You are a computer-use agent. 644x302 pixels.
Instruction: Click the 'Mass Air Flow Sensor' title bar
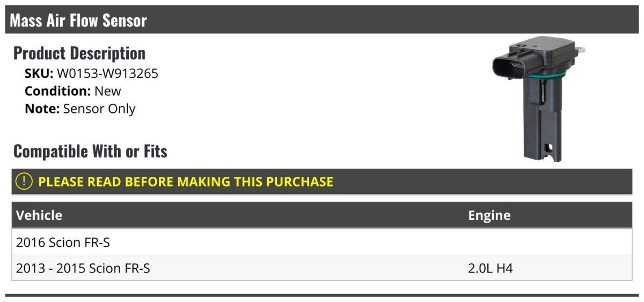point(78,20)
